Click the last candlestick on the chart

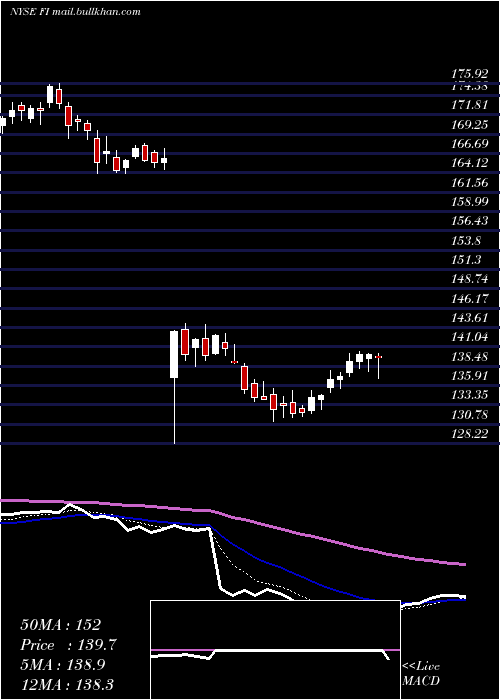point(379,366)
